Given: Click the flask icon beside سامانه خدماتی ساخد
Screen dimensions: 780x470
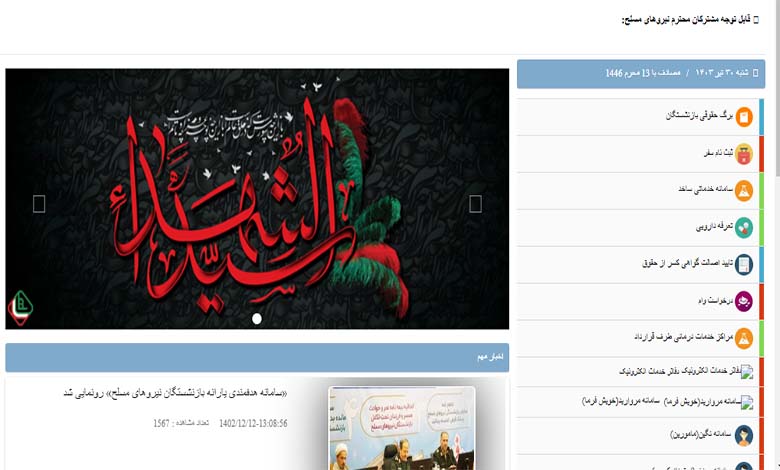Looking at the screenshot, I should (744, 190).
